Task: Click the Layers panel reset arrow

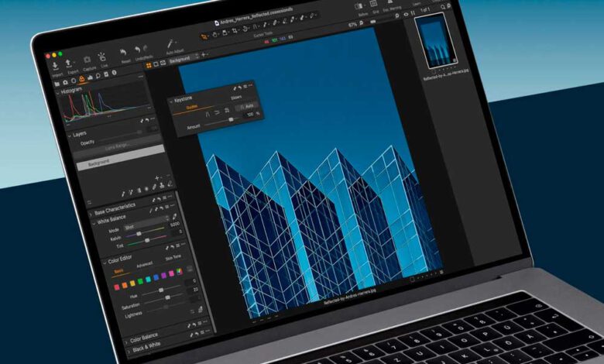Action: click(147, 121)
